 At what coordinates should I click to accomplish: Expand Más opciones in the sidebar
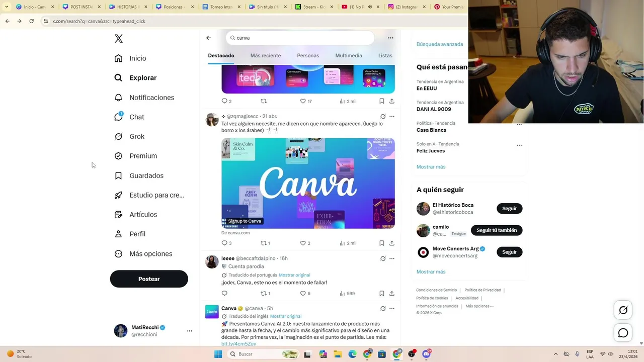click(143, 254)
